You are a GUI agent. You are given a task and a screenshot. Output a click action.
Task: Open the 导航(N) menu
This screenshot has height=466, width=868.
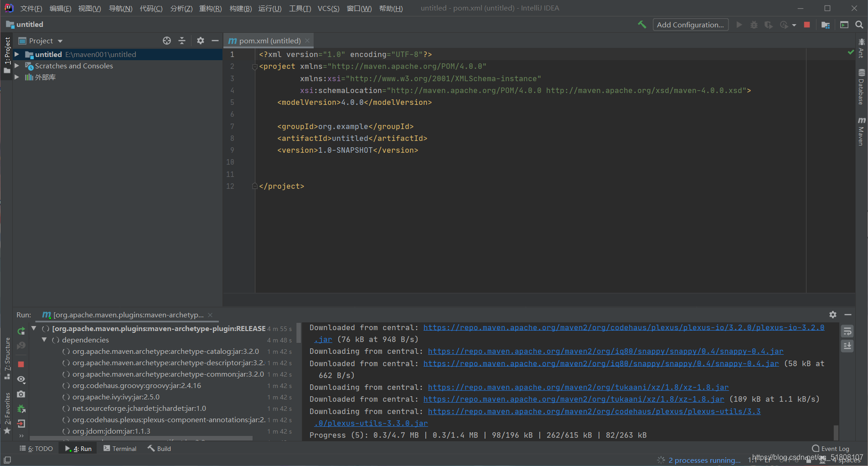tap(120, 8)
